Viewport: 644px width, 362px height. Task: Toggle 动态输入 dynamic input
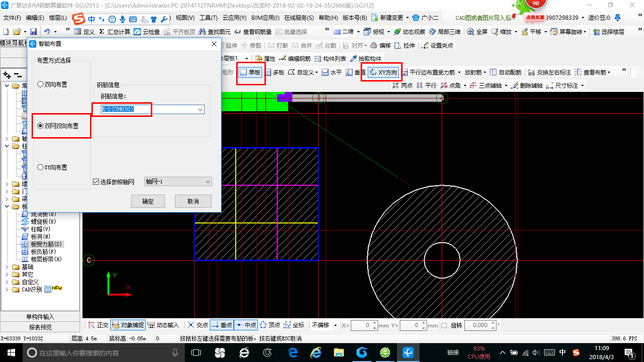point(163,325)
